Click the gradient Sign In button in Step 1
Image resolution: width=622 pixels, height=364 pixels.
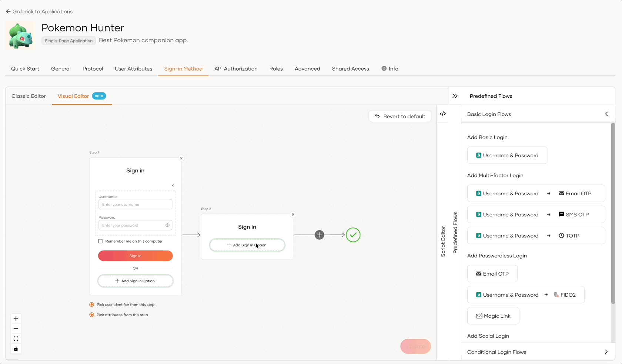coord(136,256)
